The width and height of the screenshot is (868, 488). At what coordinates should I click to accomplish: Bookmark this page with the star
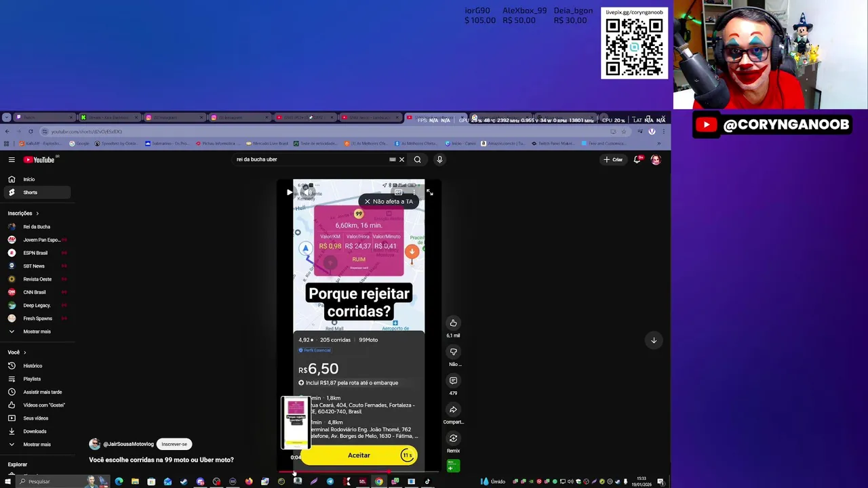click(x=624, y=131)
